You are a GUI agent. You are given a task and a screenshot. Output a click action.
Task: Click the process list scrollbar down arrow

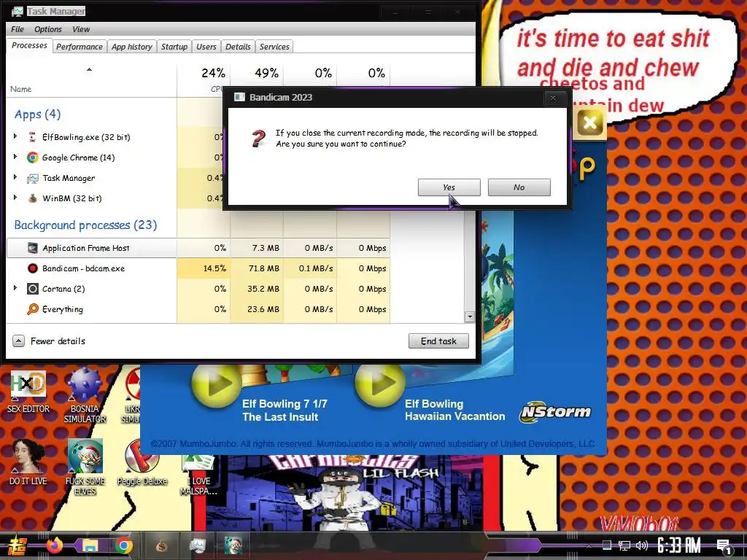pyautogui.click(x=470, y=316)
